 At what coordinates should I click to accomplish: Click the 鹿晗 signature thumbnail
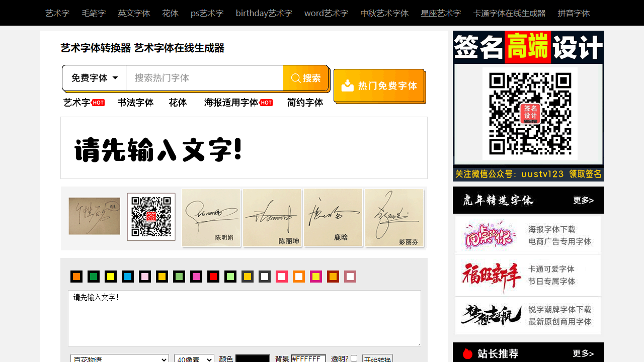[333, 218]
